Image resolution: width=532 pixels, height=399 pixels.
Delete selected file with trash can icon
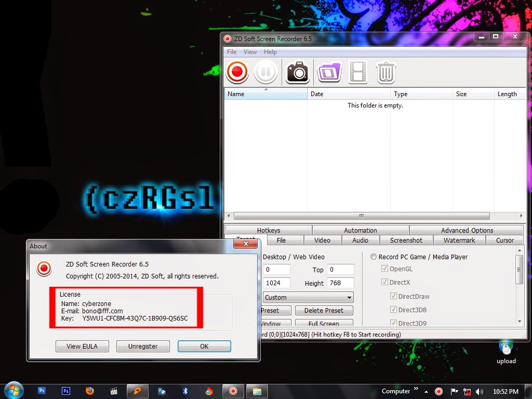click(x=386, y=72)
